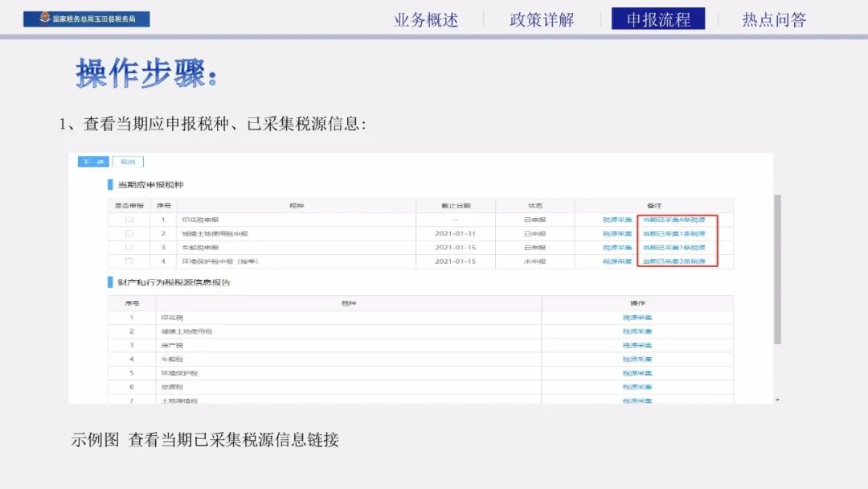Click the 当期应申报税种 section heading
Screen dimensions: 868x489
point(150,185)
